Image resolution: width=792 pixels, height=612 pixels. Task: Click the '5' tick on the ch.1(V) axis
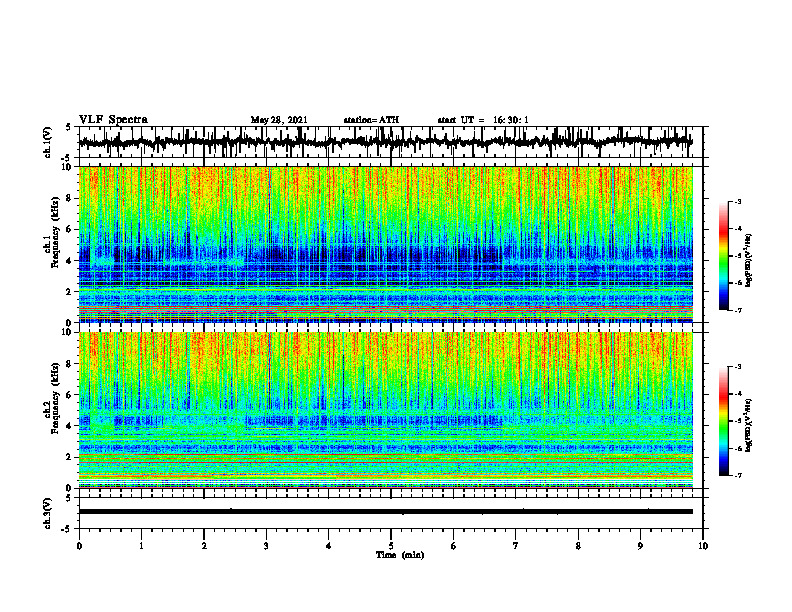68,128
